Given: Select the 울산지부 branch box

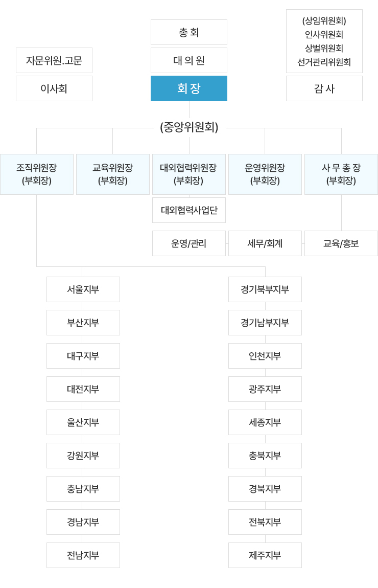Looking at the screenshot, I should pos(83,422).
